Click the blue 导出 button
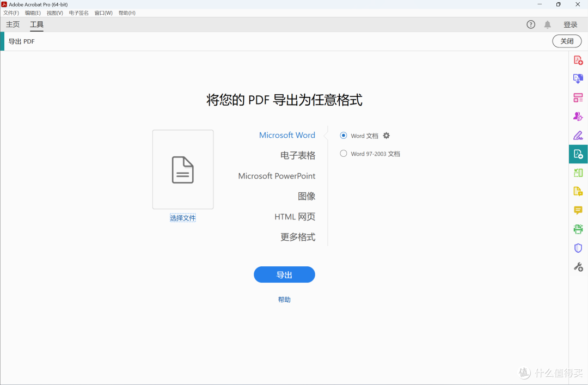The width and height of the screenshot is (588, 385). [x=284, y=274]
